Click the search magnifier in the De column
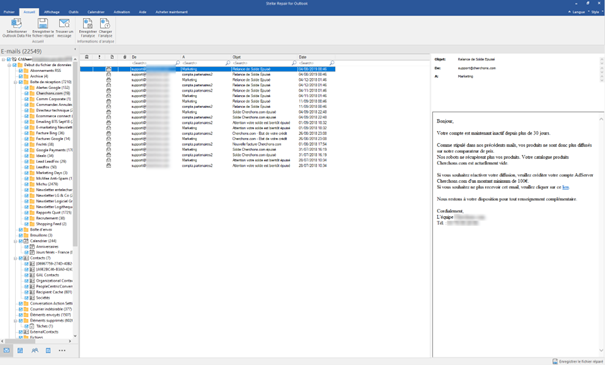605x365 pixels. click(x=177, y=63)
